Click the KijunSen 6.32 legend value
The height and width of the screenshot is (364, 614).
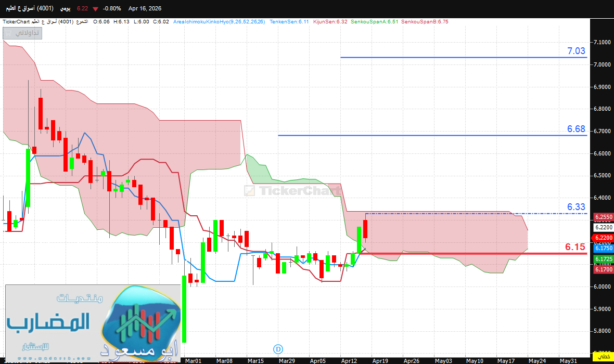click(330, 22)
